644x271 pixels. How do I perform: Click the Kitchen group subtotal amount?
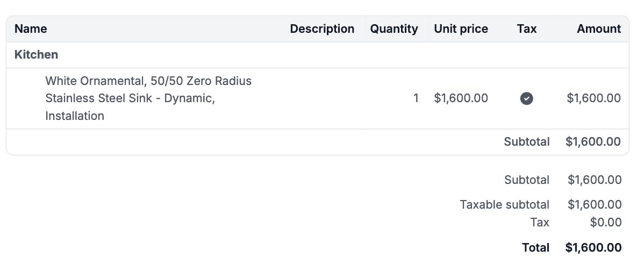[593, 142]
